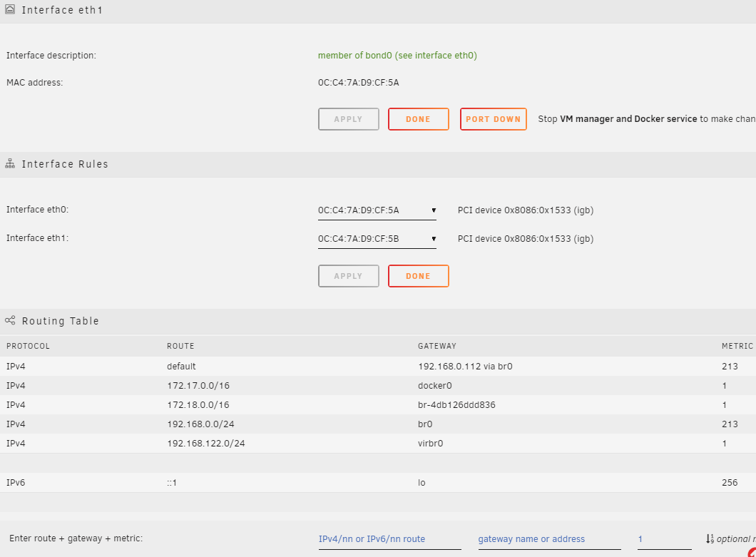Click the route metric input field
The width and height of the screenshot is (756, 557).
665,539
